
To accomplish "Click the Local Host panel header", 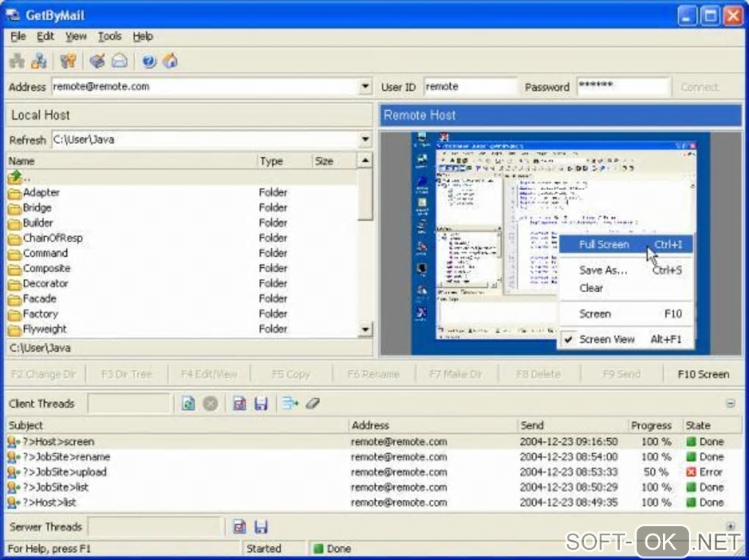I will pos(189,115).
